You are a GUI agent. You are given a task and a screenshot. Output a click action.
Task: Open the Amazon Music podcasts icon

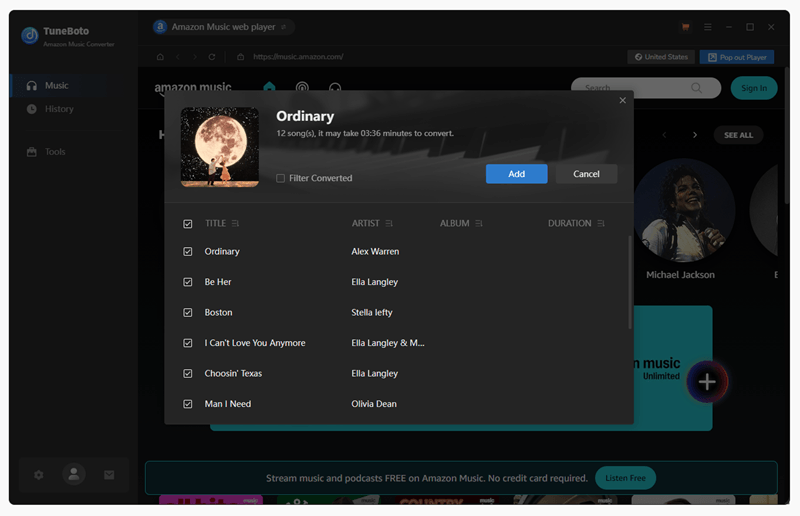[302, 87]
